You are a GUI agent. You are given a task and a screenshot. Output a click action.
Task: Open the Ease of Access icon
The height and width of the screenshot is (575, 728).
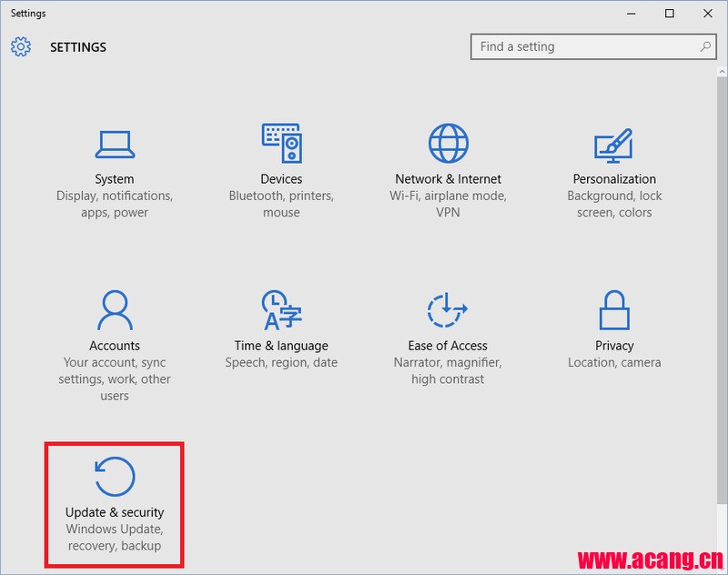tap(447, 309)
